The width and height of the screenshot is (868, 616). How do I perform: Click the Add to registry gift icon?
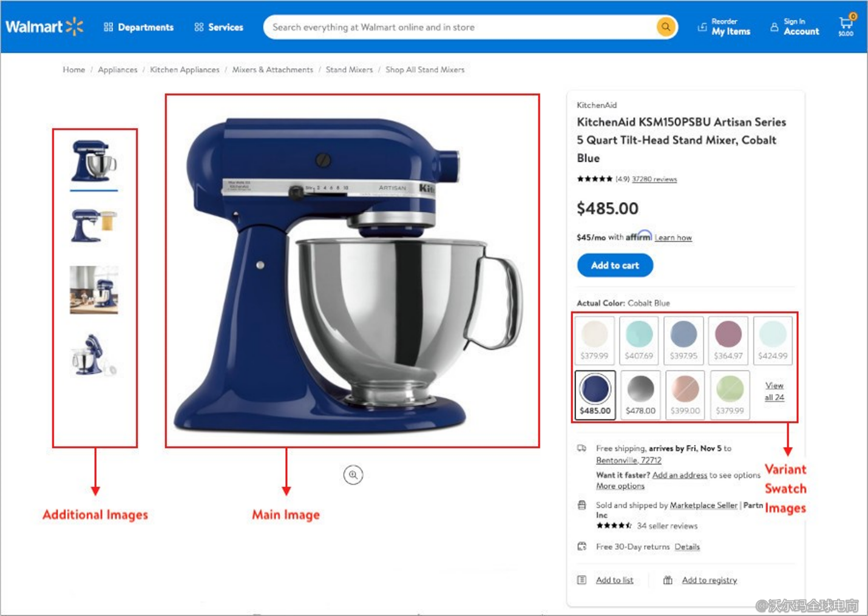pyautogui.click(x=668, y=580)
